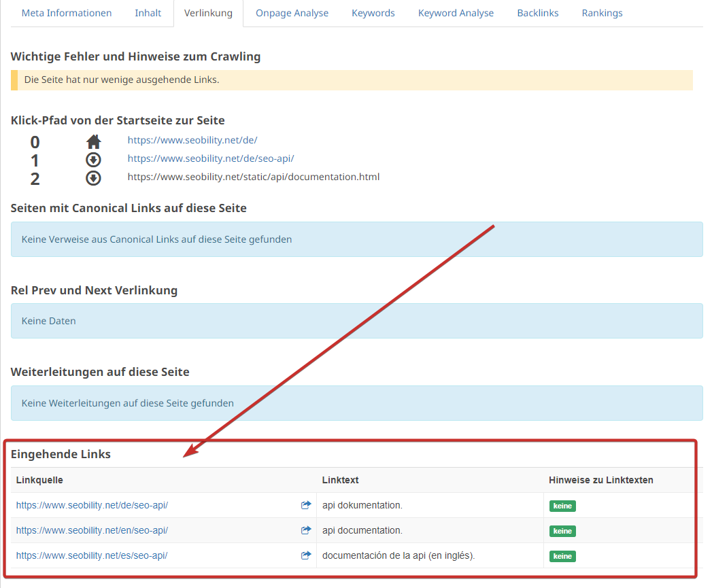The image size is (712, 588).
Task: Click the down-arrow icon at level 2
Action: tap(94, 178)
